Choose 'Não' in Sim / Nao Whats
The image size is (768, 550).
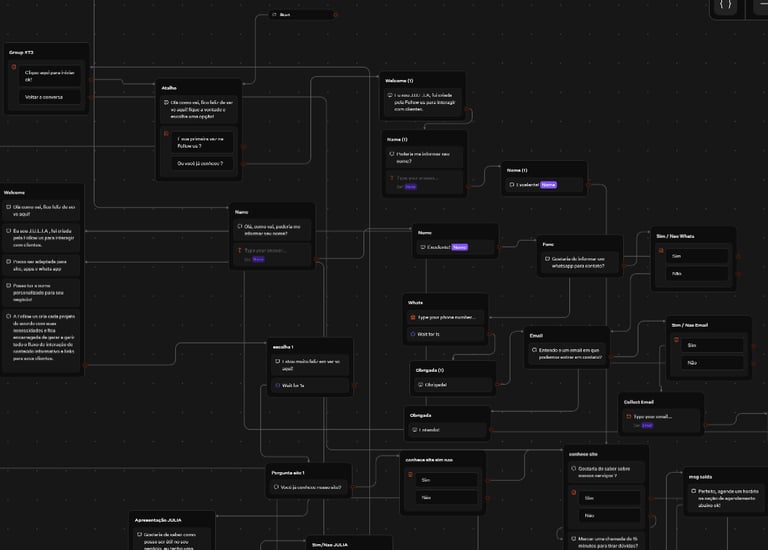pos(699,274)
